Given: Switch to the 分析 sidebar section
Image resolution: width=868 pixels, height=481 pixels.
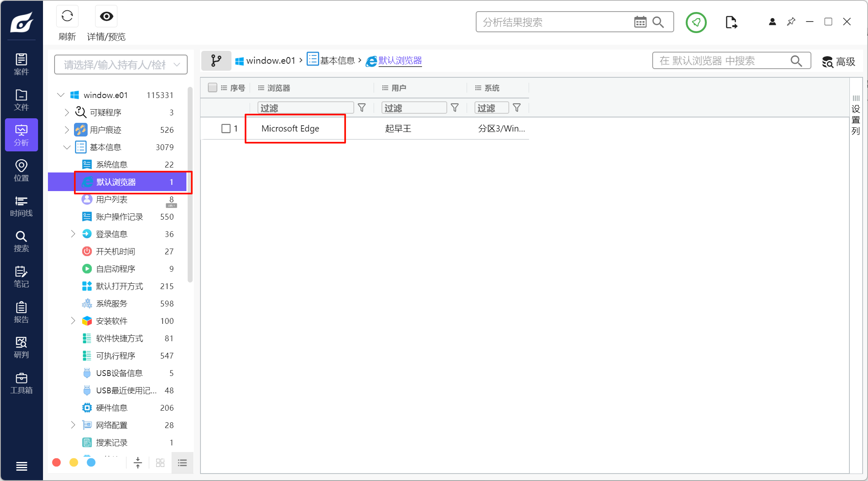Looking at the screenshot, I should point(21,135).
